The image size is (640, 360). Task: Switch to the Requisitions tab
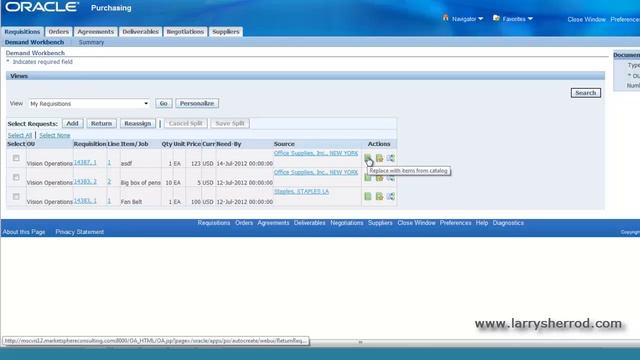tap(22, 31)
